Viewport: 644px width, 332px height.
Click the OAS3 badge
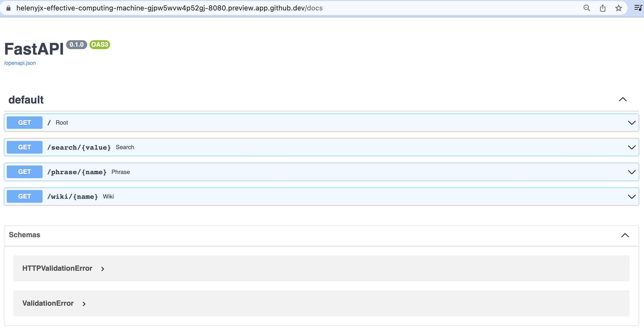(99, 45)
